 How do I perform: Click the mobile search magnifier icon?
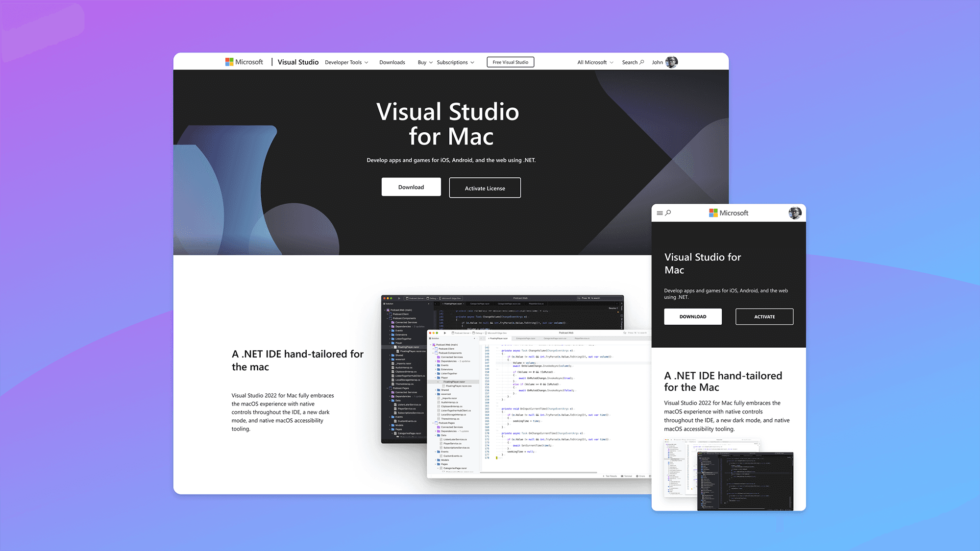click(668, 213)
